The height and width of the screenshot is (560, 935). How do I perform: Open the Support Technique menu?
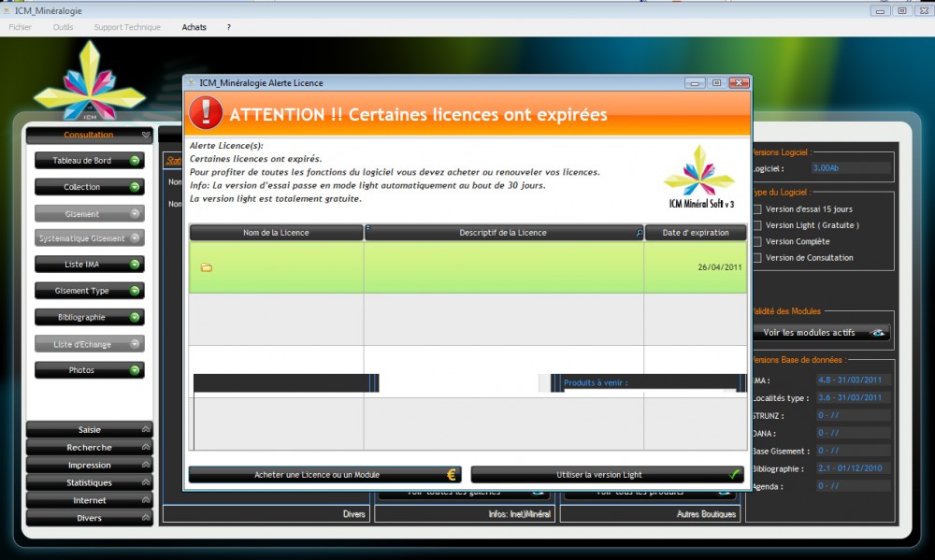pos(127,27)
